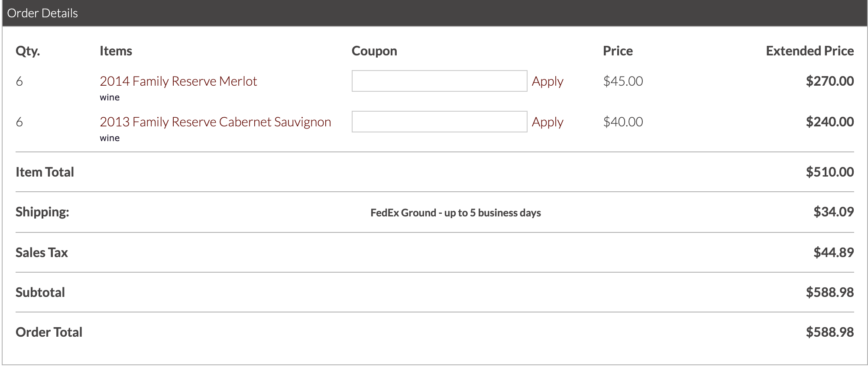Click the Order Total label

(x=49, y=332)
